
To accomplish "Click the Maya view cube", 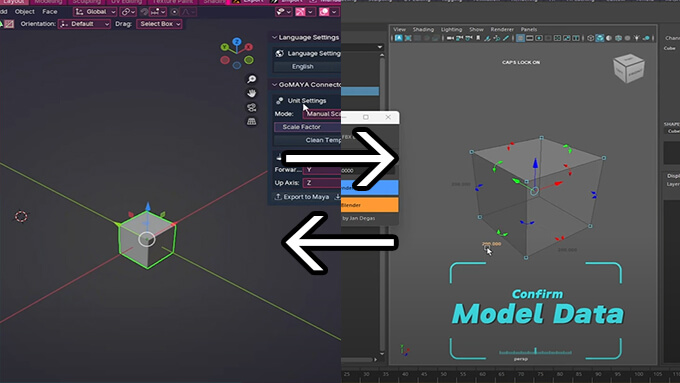I will point(628,68).
